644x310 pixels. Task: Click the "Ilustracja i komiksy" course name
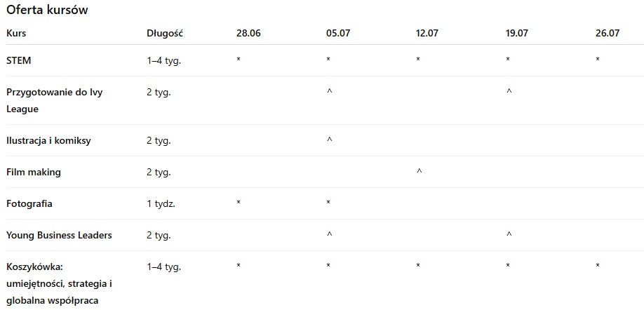(48, 140)
